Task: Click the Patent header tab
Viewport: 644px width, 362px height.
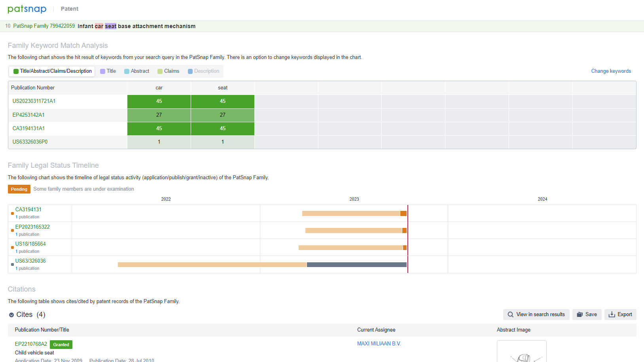Action: pyautogui.click(x=70, y=9)
